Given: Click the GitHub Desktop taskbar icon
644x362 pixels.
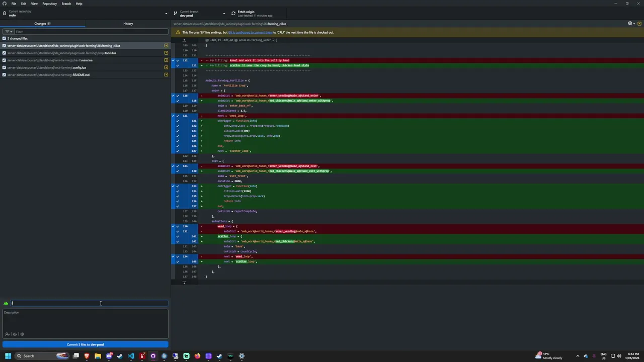Looking at the screenshot, I should click(x=153, y=356).
